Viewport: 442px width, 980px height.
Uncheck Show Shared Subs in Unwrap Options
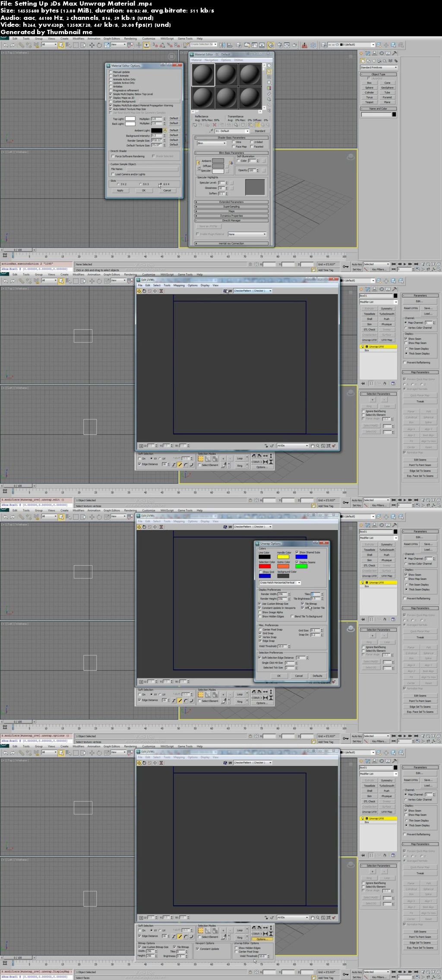pos(297,552)
